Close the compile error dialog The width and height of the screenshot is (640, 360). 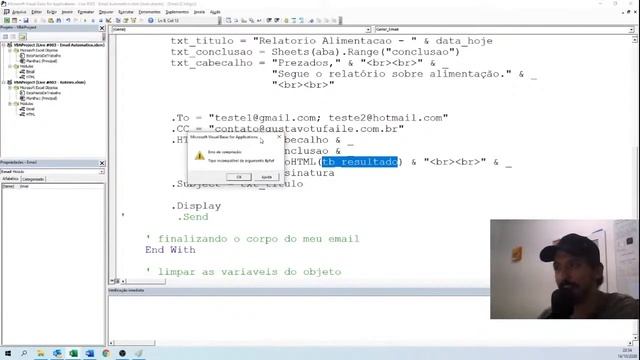(279, 137)
